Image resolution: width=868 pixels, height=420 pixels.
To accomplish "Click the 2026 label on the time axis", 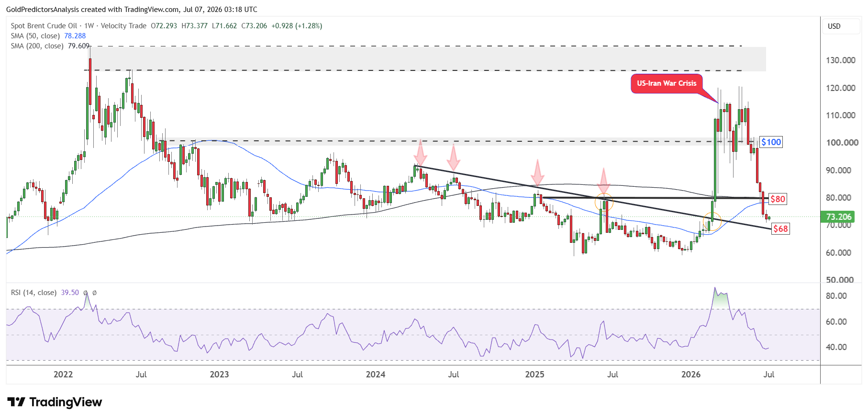I will [x=691, y=375].
